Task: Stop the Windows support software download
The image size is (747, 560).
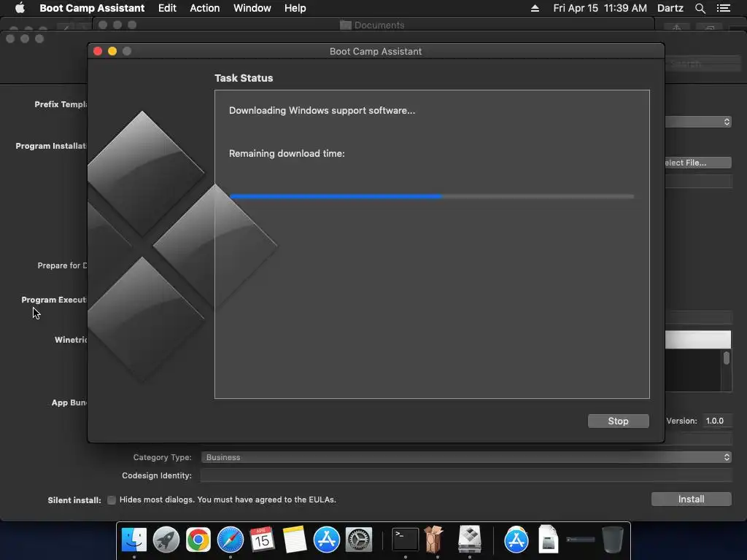Action: (619, 421)
